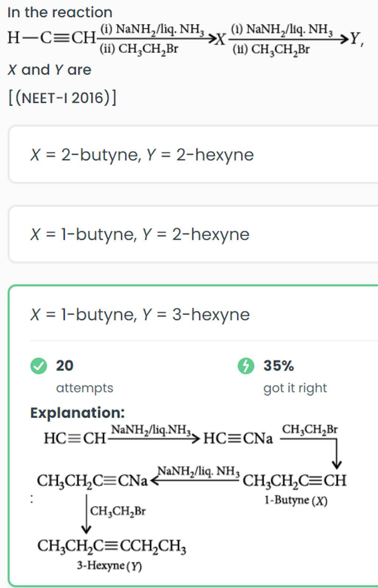Click the lightning bolt icon beside 35%
Image resolution: width=378 pixels, height=588 pixels.
coord(246,366)
